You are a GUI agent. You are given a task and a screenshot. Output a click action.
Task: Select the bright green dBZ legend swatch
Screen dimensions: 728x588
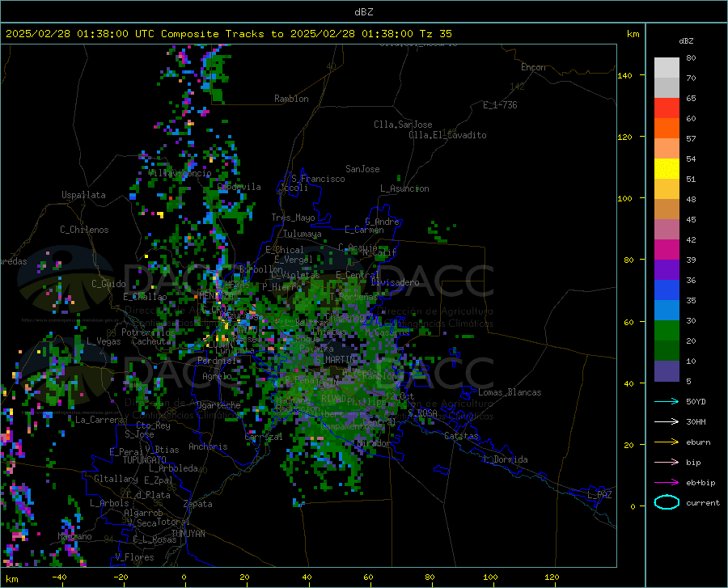pyautogui.click(x=667, y=331)
